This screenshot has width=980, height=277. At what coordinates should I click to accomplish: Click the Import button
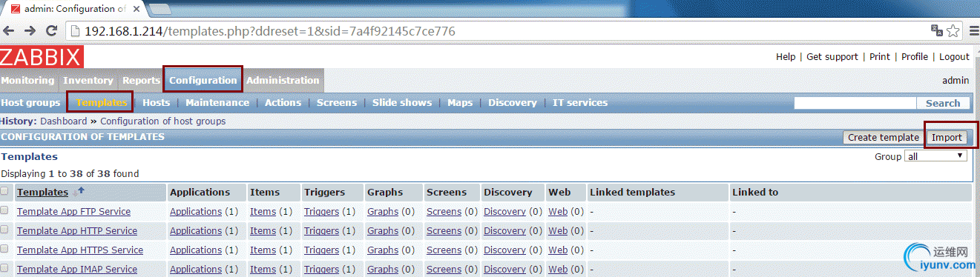click(947, 137)
